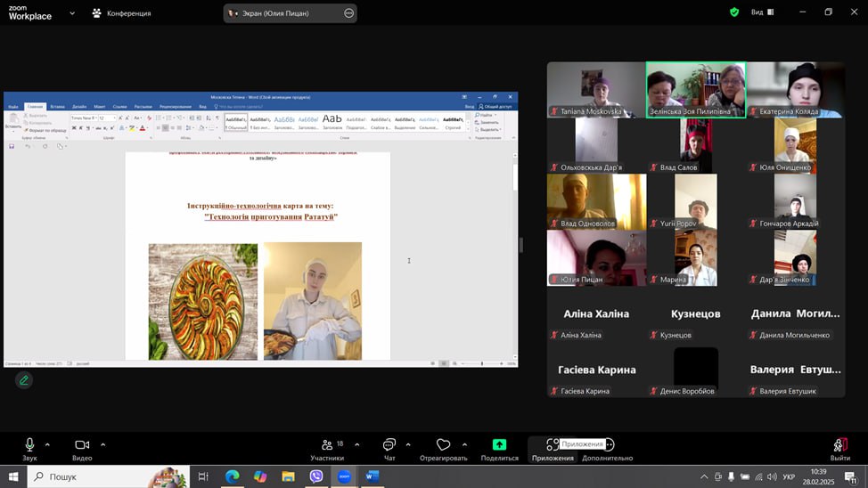The width and height of the screenshot is (868, 488).
Task: Change layout using the Вид menu
Action: pos(762,12)
